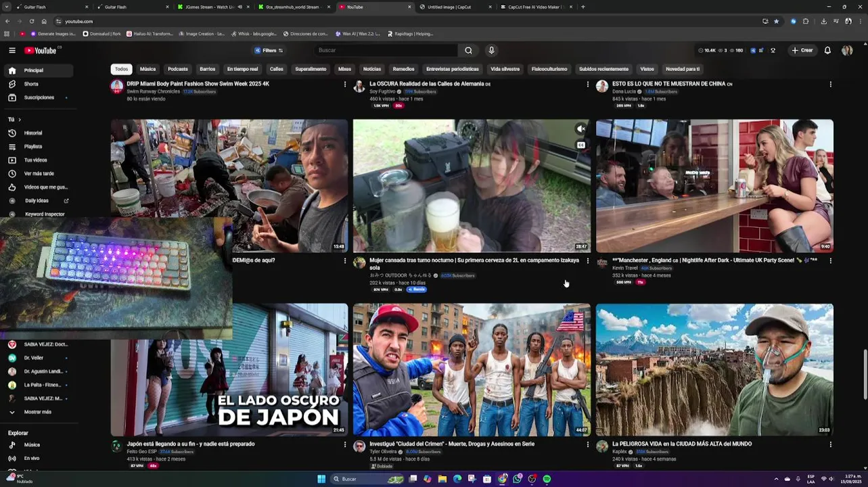Open Dr. Veller subscription channel
Screen dimensions: 868x487
(37, 358)
